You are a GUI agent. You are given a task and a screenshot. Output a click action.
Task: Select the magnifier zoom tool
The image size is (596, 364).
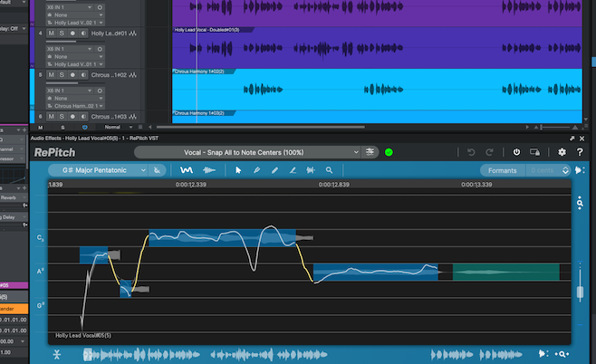click(329, 170)
